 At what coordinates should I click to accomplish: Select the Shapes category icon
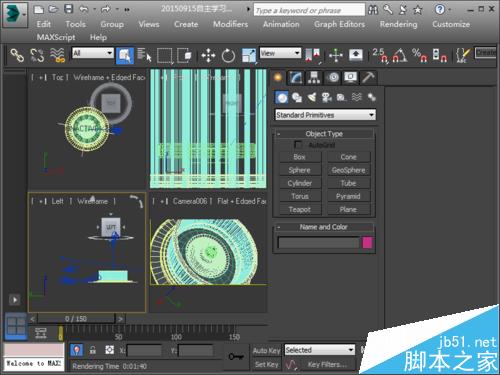pyautogui.click(x=297, y=98)
